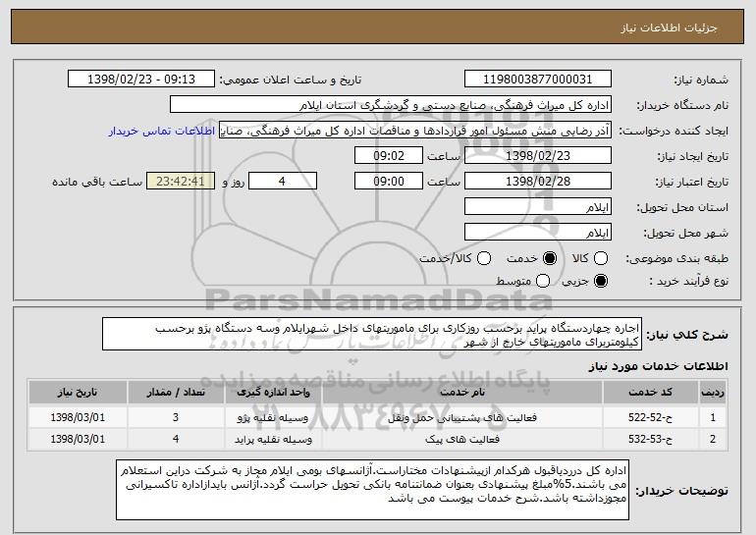Click the creation date field 1398/02/23

[538, 156]
